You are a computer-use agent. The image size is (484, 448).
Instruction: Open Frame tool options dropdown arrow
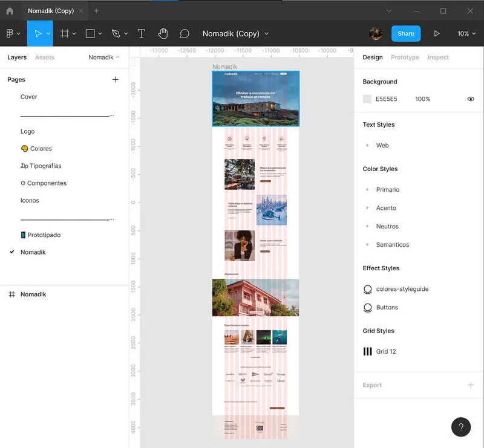pos(74,34)
